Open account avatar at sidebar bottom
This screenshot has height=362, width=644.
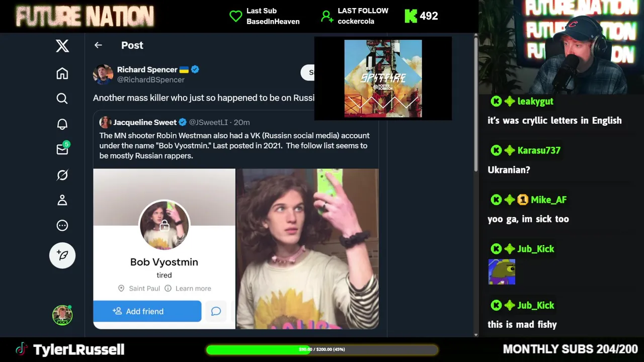tap(62, 315)
